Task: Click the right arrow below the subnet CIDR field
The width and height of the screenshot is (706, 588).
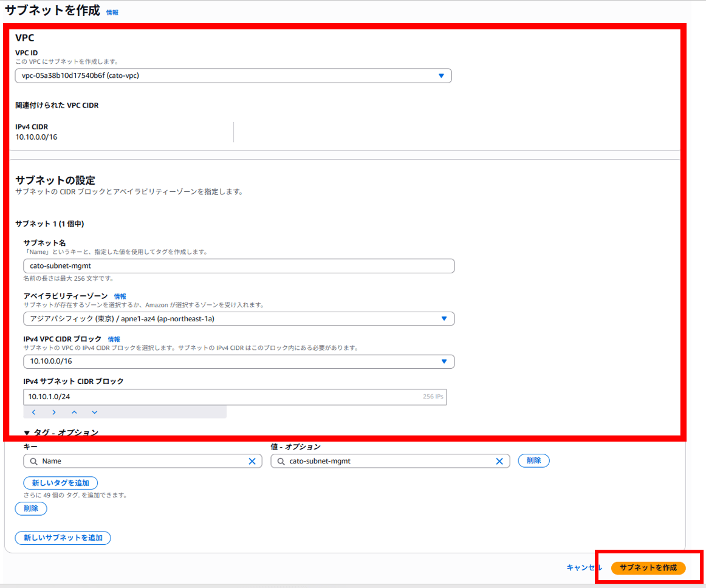Action: (x=54, y=412)
